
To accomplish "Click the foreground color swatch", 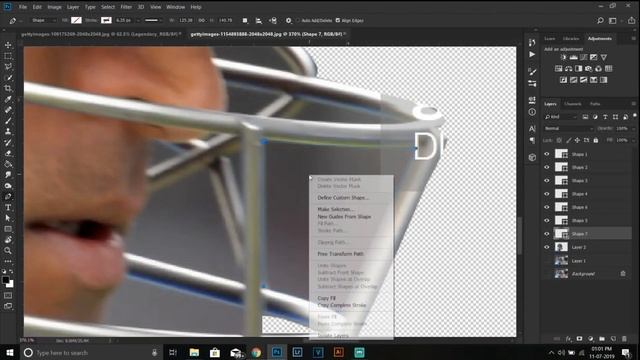I will click(5, 280).
